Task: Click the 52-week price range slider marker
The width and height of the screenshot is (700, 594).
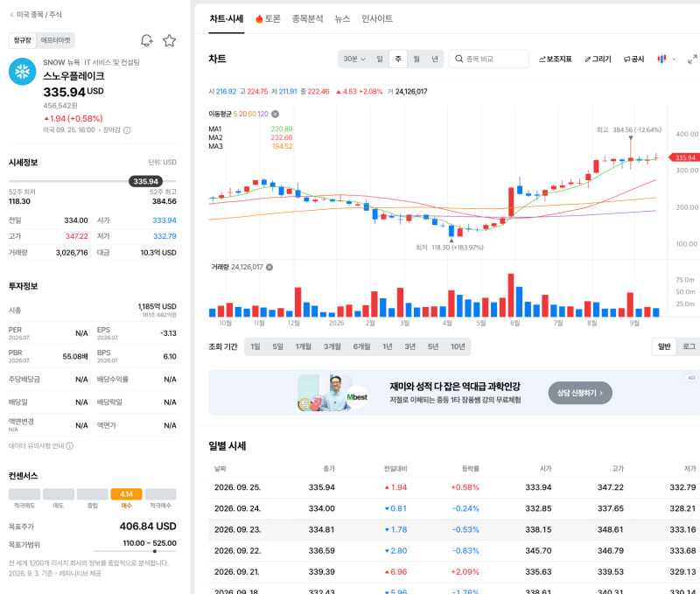Action: point(145,181)
